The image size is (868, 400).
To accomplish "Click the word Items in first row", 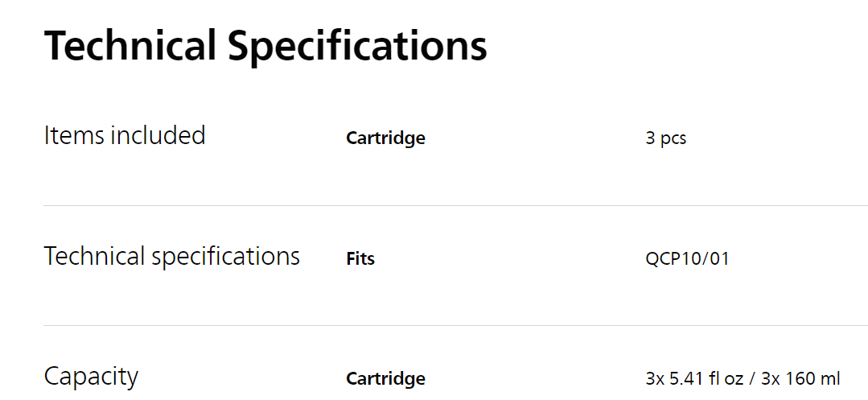I will 74,135.
